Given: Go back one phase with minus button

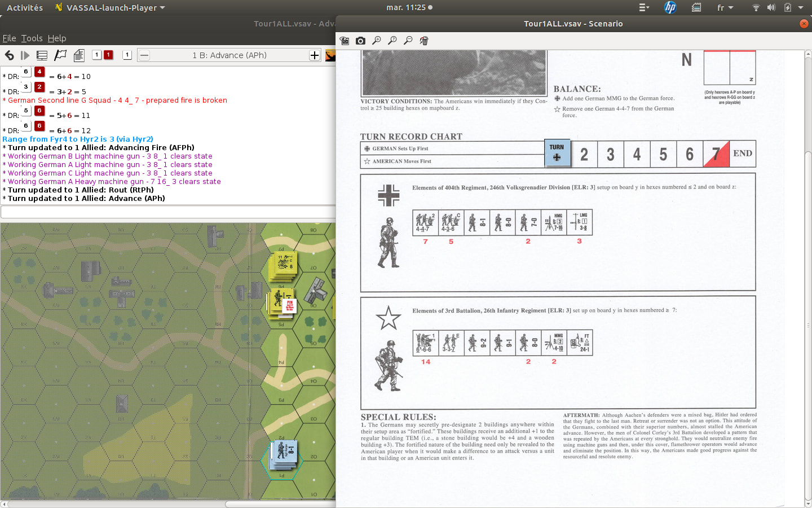Looking at the screenshot, I should pos(144,55).
